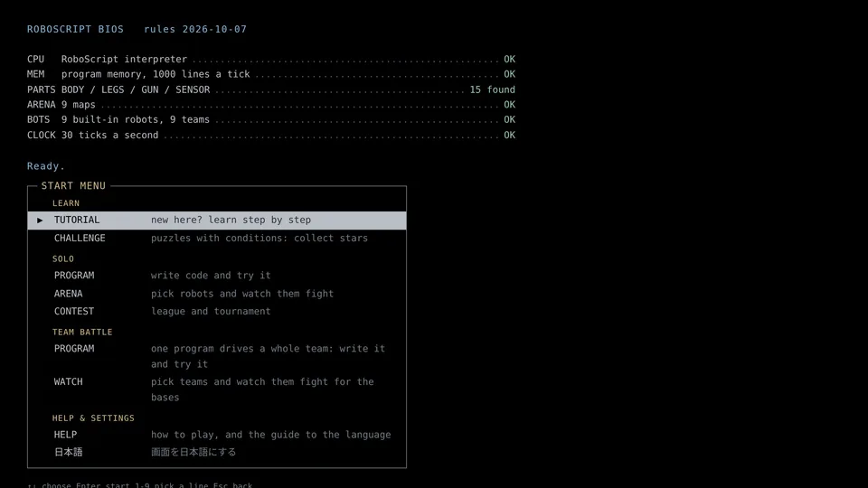Click the OK status on the CLOCK line
Viewport: 868px width, 488px height.
[x=509, y=135]
